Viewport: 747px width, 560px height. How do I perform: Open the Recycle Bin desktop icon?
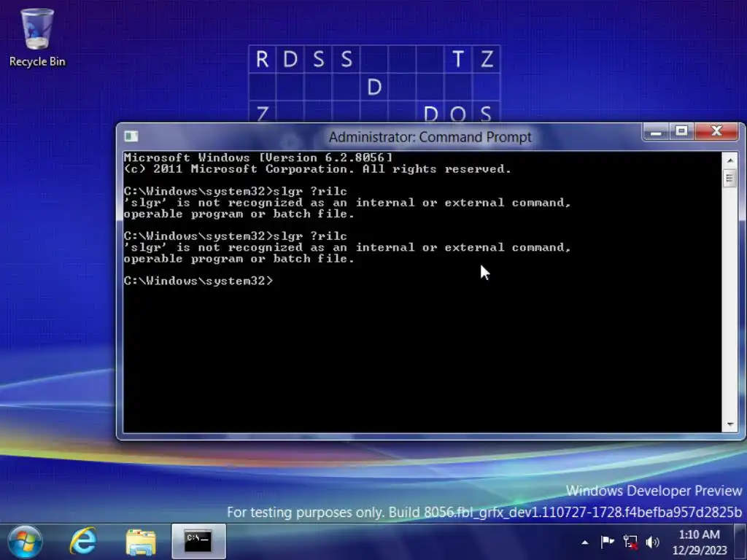(37, 38)
